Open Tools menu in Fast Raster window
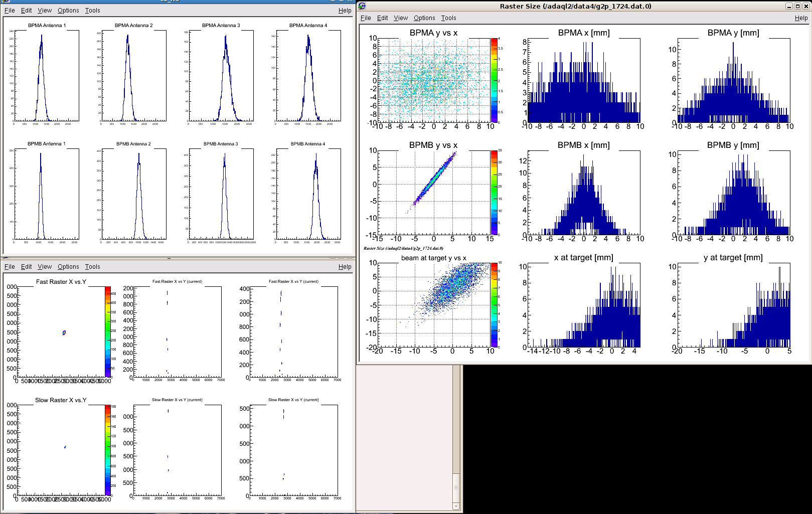This screenshot has height=514, width=812. click(x=93, y=267)
